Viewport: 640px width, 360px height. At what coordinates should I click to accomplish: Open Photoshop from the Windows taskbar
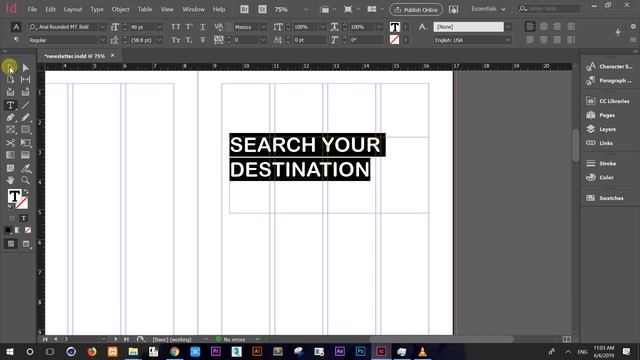(360, 351)
